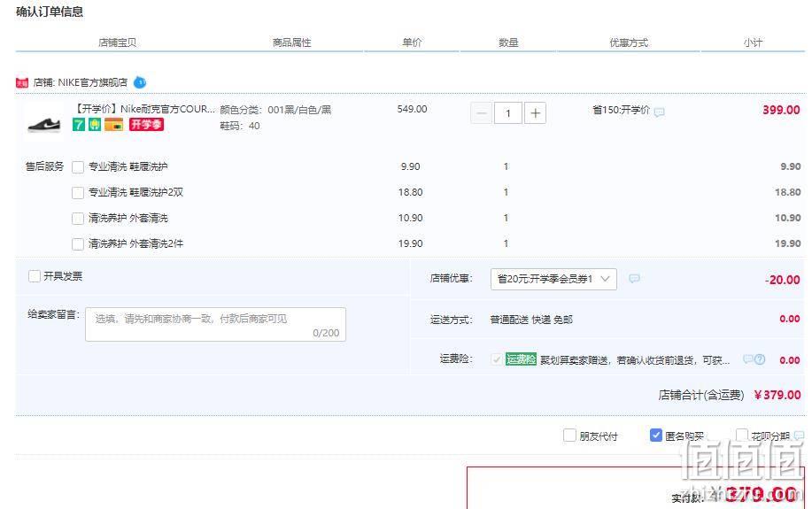
Task: Enable 花呗分期 installment checkbox
Action: [742, 435]
